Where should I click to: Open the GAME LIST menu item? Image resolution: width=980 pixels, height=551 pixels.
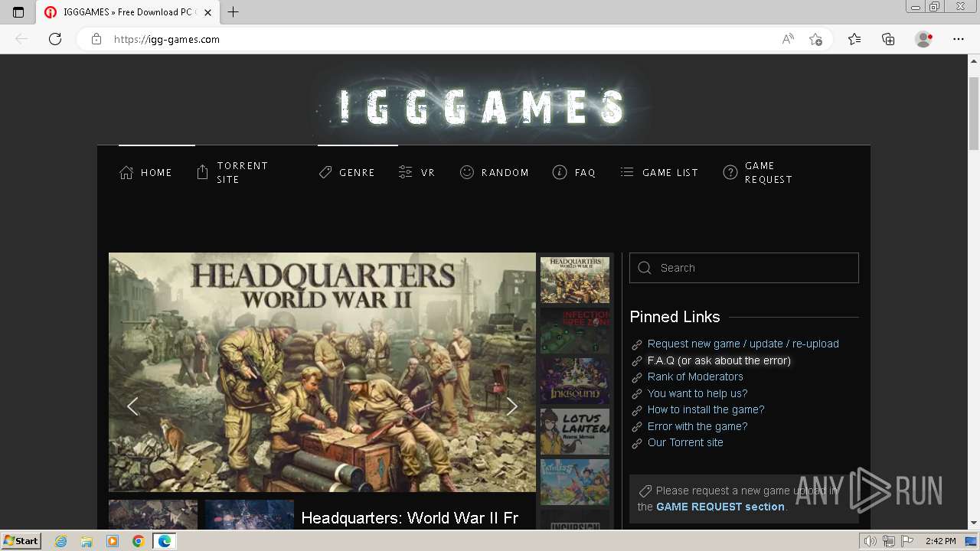[659, 173]
